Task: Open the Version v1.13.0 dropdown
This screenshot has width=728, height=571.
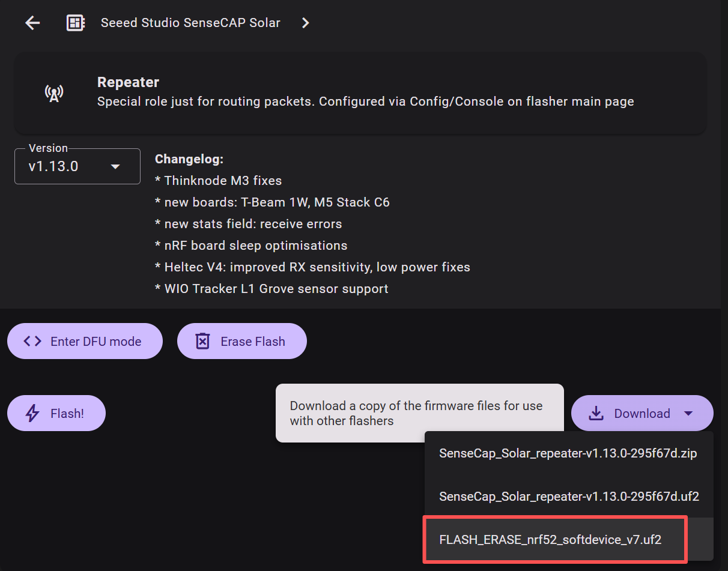Action: (77, 166)
